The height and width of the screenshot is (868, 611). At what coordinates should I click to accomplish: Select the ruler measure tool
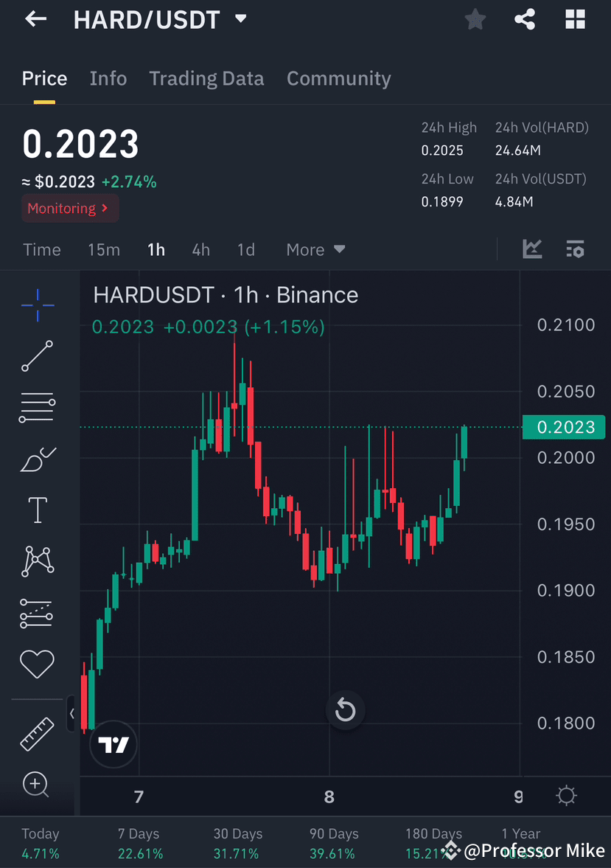37,734
